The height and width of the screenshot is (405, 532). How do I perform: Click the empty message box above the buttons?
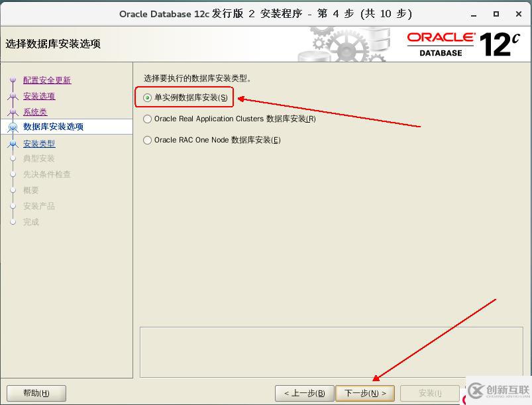331,353
